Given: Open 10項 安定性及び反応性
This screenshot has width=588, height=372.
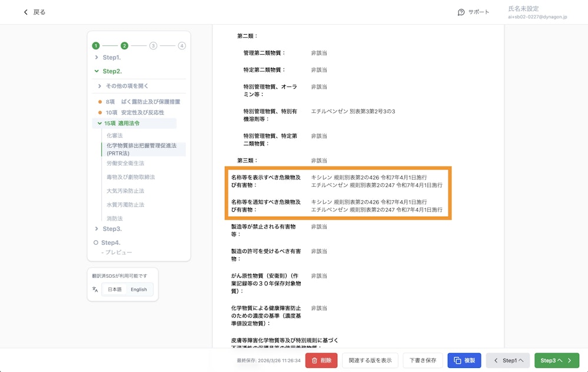Looking at the screenshot, I should pyautogui.click(x=135, y=112).
